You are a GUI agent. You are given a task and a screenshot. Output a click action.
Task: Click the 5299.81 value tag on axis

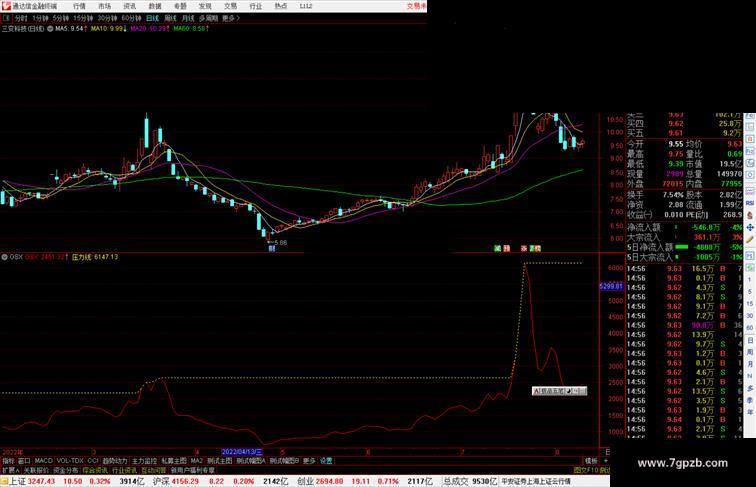coord(611,286)
